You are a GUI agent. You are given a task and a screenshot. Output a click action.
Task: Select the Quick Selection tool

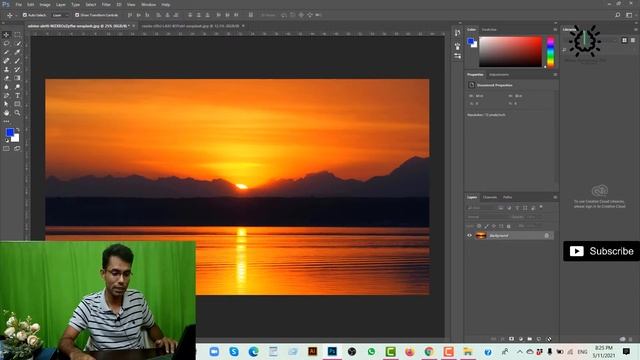[17, 43]
